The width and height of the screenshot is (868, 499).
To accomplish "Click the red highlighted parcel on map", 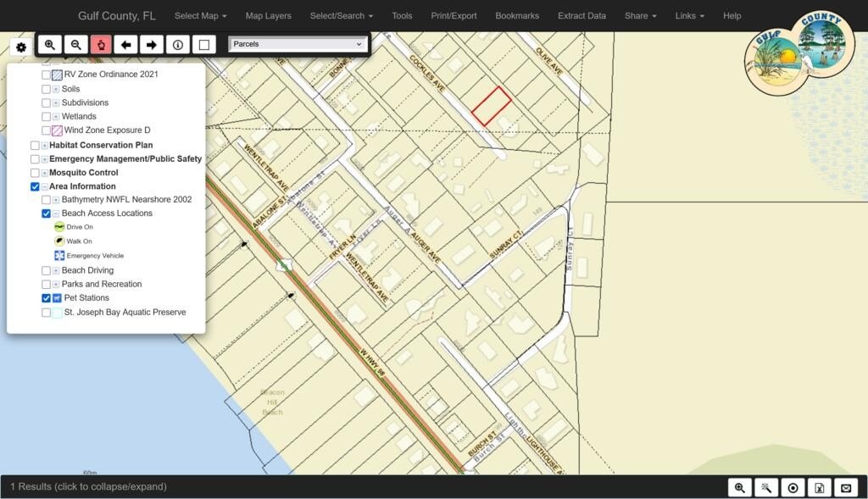I will coord(492,106).
